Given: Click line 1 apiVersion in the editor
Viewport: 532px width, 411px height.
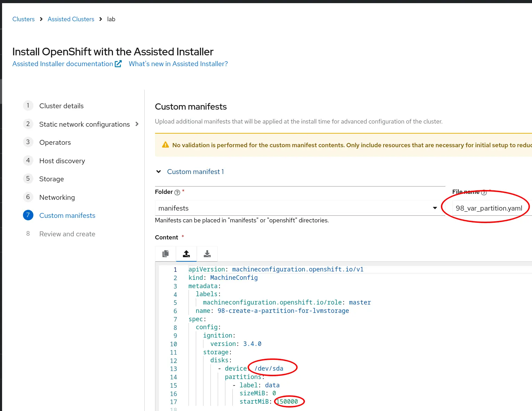Looking at the screenshot, I should coord(276,269).
